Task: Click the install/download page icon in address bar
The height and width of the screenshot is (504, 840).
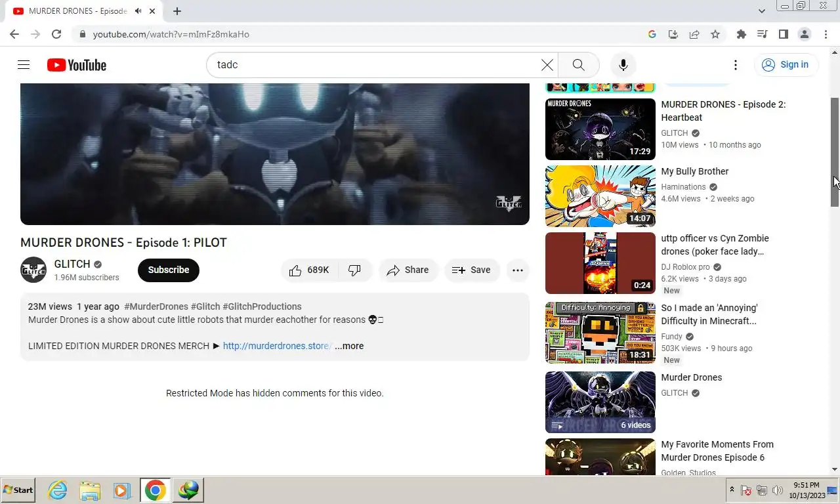Action: [x=673, y=34]
